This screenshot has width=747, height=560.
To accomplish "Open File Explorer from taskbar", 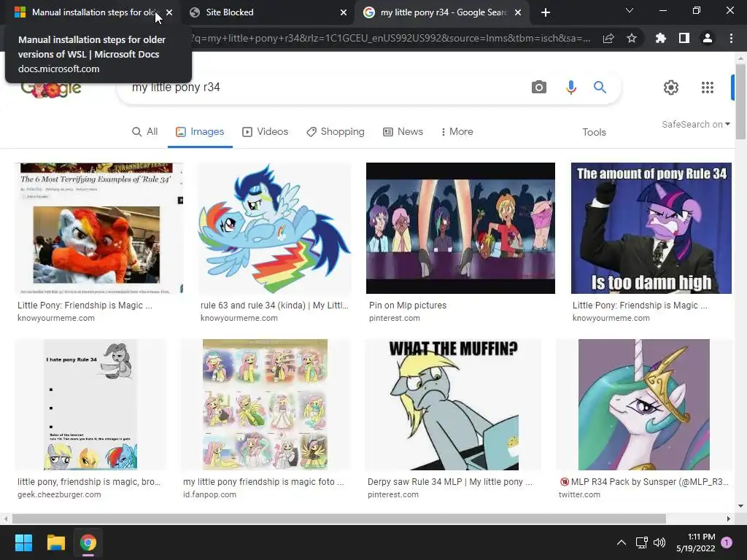I will [x=55, y=542].
